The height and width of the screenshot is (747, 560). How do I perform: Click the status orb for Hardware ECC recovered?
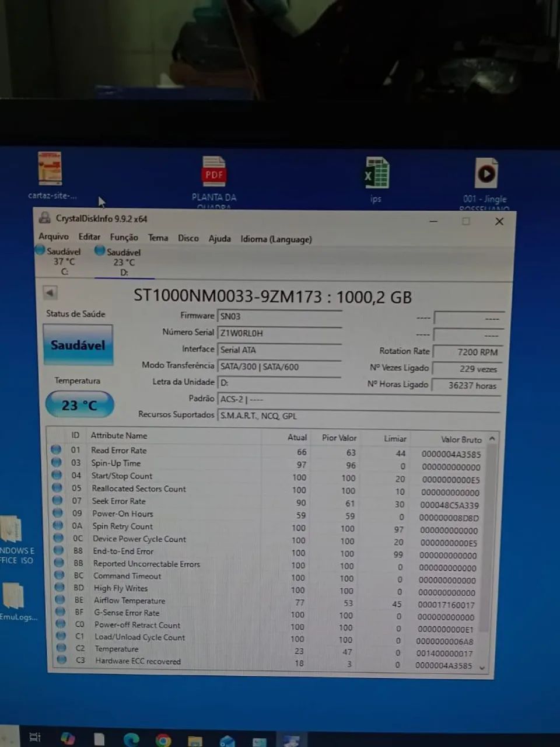tap(62, 660)
